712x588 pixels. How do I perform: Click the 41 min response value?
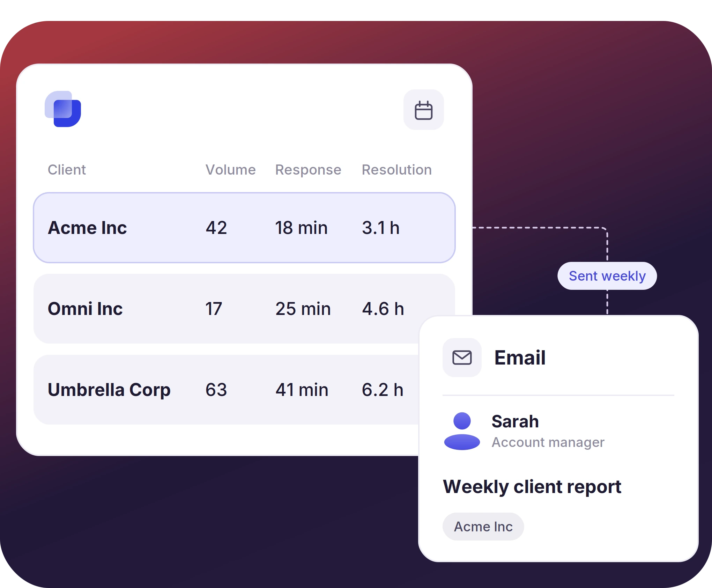[302, 390]
